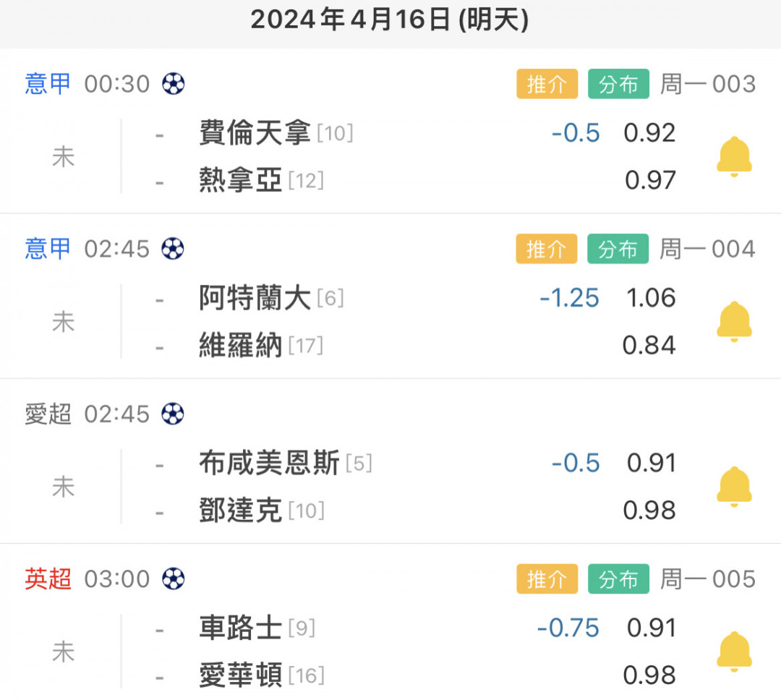The height and width of the screenshot is (700, 781).
Task: Toggle bell alert for 布咸美恩斯 vs 鄧達克 match
Action: pos(734,487)
